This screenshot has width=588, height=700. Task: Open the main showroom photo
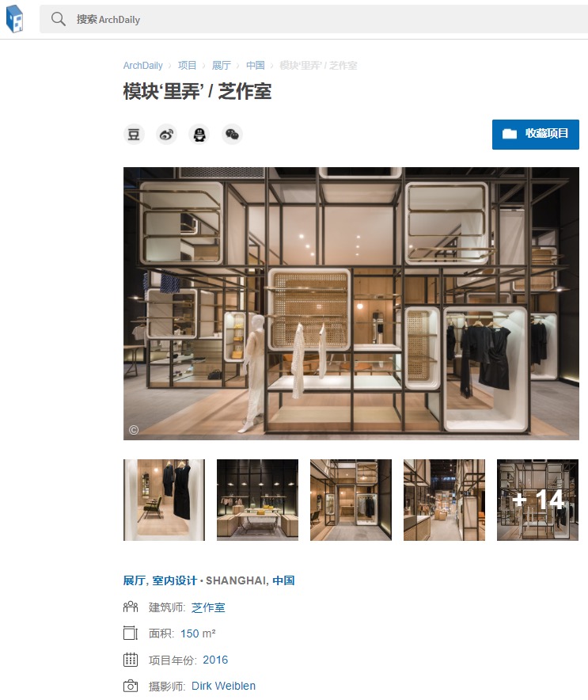[x=351, y=303]
